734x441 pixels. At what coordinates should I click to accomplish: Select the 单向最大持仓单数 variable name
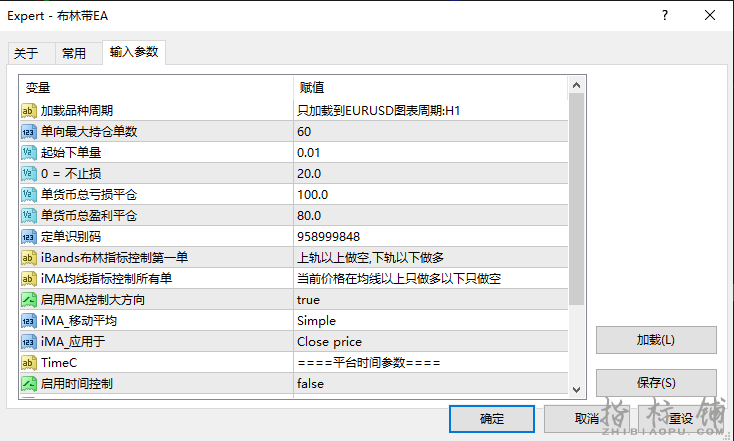coord(89,132)
